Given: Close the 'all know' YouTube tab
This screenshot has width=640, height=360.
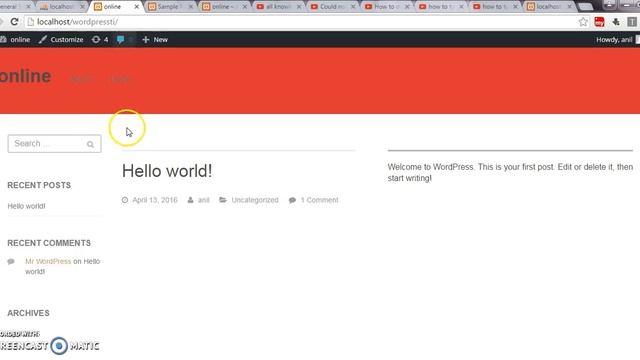Looking at the screenshot, I should tap(299, 7).
